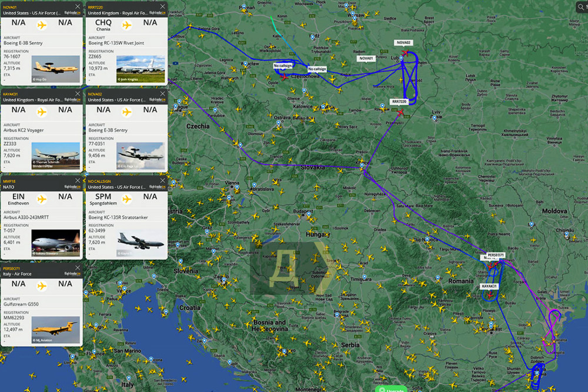Select the Rzeszów airport pin marker
The image size is (588, 392).
[382, 106]
